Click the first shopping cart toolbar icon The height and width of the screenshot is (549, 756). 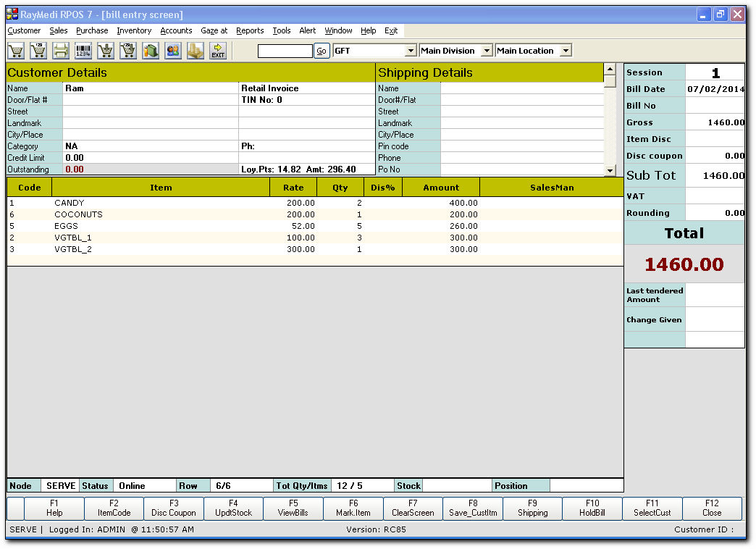point(15,51)
